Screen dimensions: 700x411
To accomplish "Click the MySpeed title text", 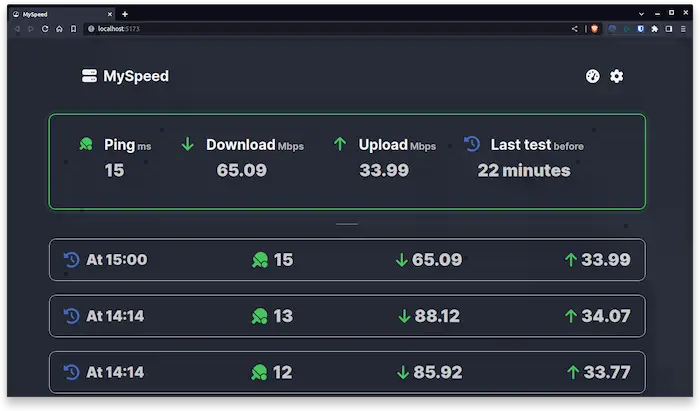I will (x=136, y=76).
